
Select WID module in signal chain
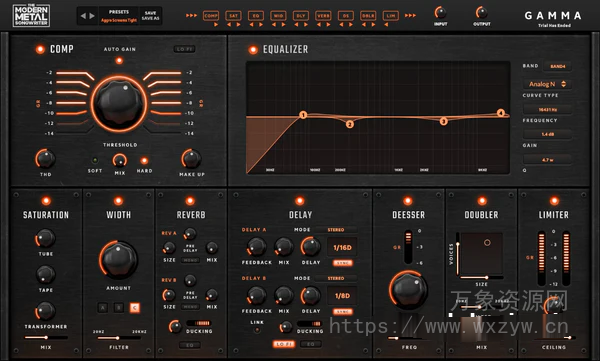point(278,16)
